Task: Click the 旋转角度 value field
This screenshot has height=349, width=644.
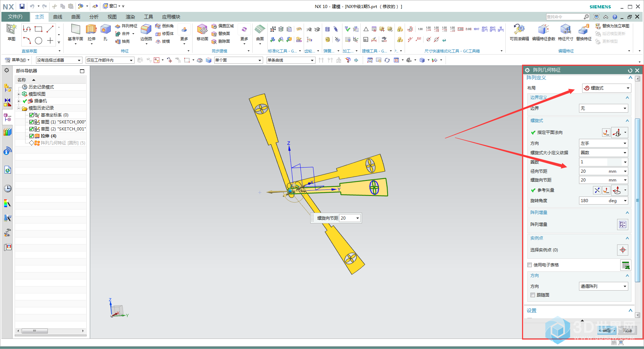Action: (x=603, y=201)
